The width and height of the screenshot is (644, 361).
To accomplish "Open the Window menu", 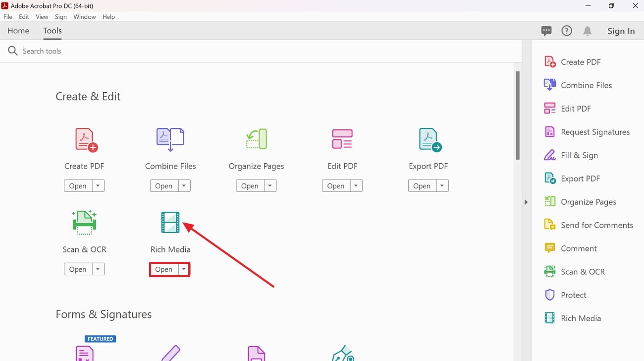I will tap(85, 17).
